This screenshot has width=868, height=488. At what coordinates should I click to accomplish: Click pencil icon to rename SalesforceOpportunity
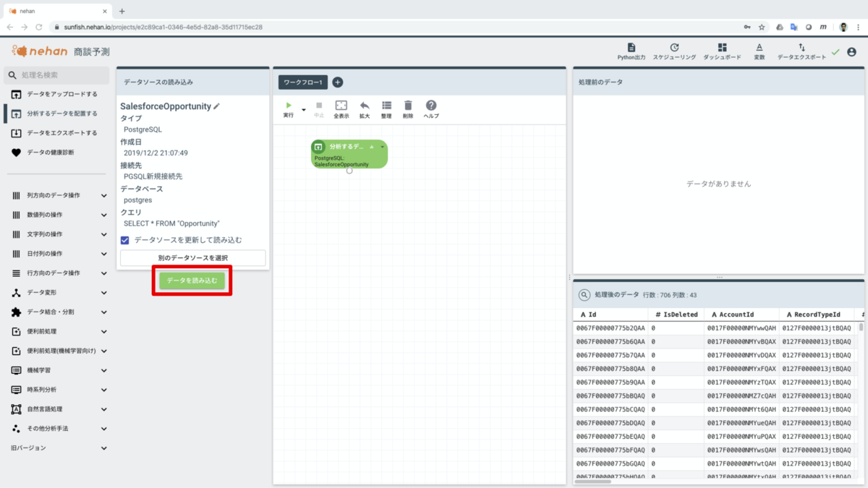coord(216,106)
